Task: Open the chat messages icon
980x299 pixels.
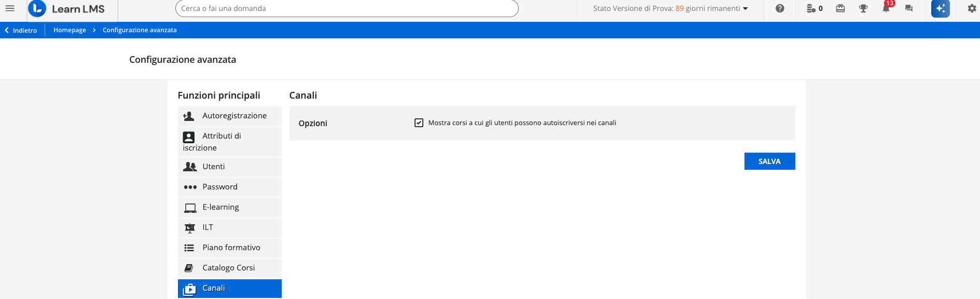Action: (x=909, y=8)
